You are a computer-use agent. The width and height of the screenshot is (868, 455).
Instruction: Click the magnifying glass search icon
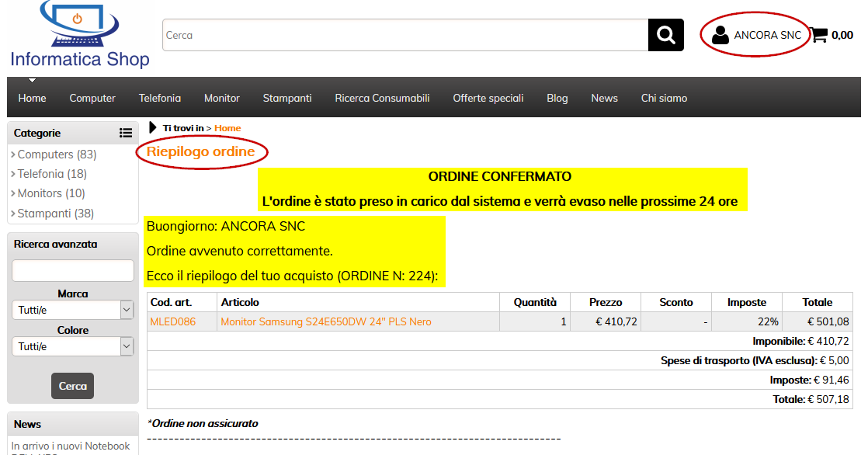665,34
